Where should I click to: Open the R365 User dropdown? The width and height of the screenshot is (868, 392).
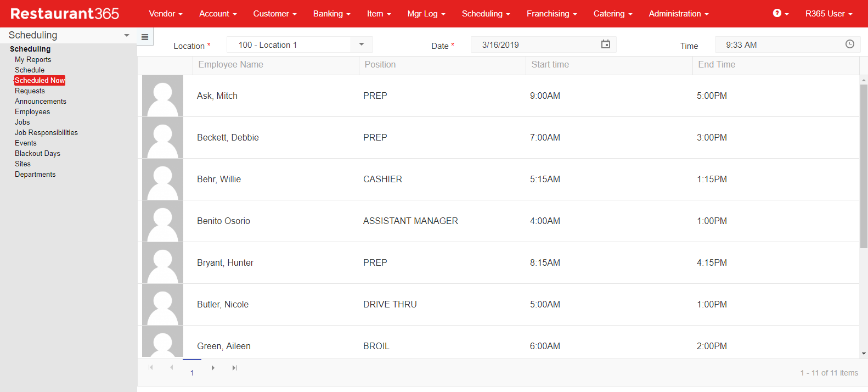[829, 14]
